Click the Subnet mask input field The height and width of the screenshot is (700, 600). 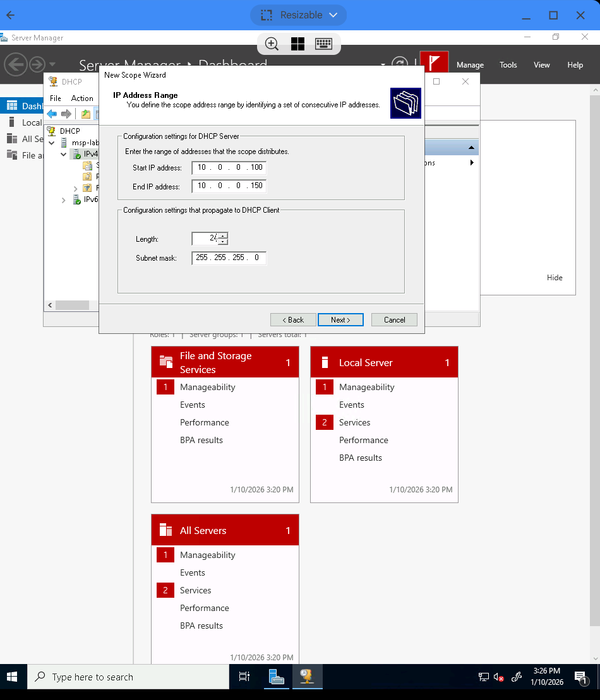click(x=229, y=258)
